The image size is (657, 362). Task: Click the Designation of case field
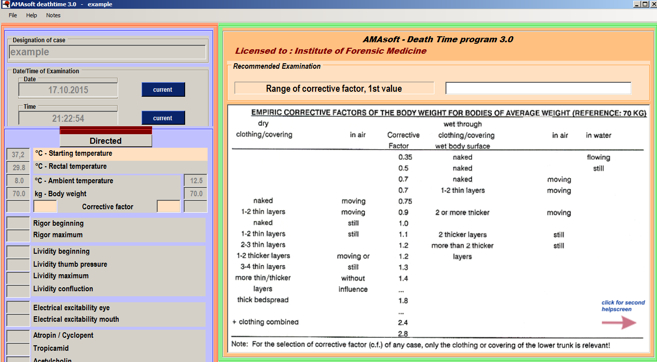[107, 52]
